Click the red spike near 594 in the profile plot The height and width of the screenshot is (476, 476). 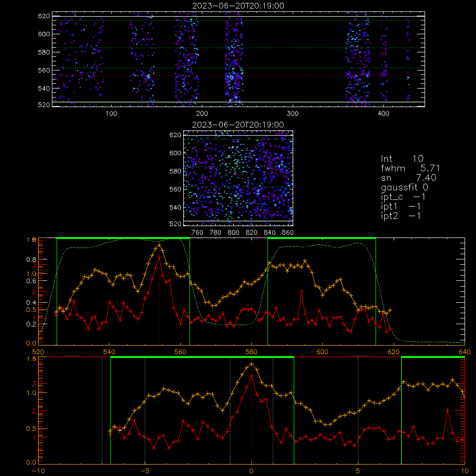(x=301, y=291)
